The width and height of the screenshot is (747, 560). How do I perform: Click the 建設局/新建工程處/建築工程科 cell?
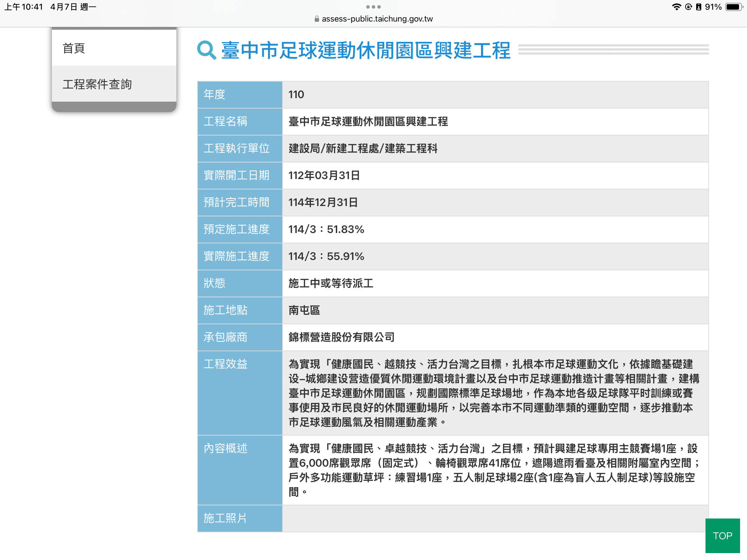tap(363, 148)
